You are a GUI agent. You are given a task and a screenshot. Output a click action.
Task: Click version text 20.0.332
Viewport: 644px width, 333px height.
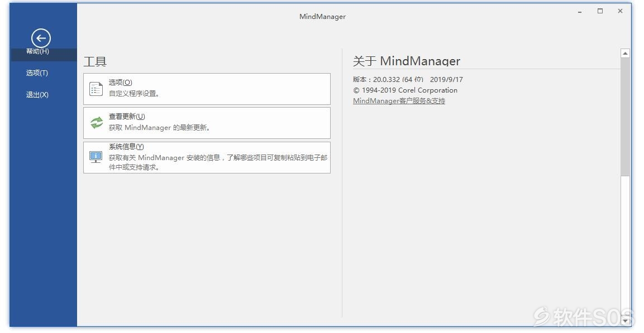click(x=387, y=80)
